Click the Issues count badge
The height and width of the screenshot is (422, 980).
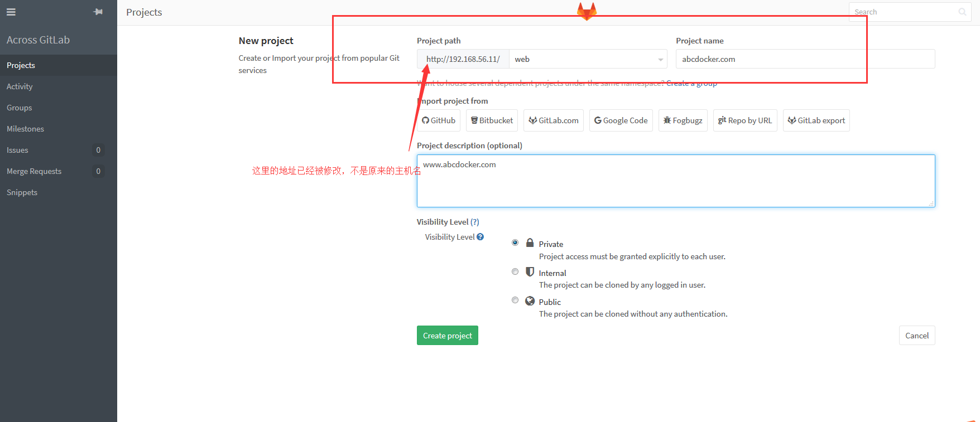[98, 150]
